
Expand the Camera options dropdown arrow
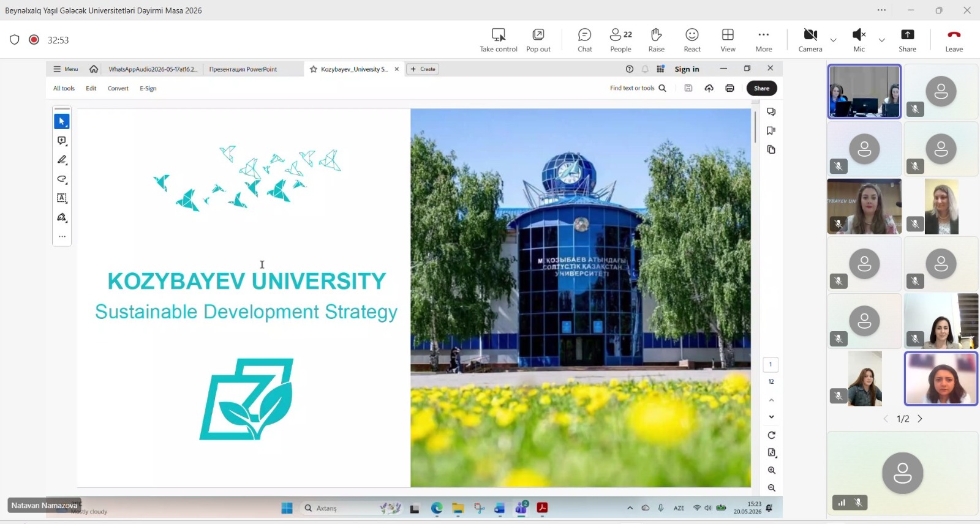pyautogui.click(x=833, y=40)
